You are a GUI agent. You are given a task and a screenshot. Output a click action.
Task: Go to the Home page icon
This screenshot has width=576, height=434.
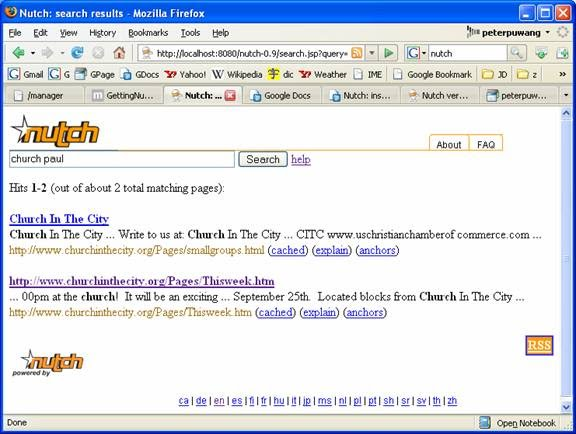click(119, 53)
